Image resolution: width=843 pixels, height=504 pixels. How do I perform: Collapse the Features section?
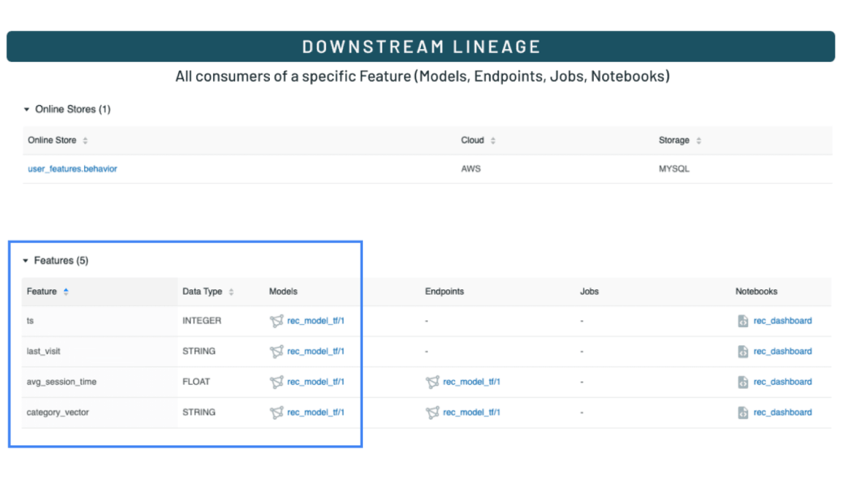pos(25,261)
